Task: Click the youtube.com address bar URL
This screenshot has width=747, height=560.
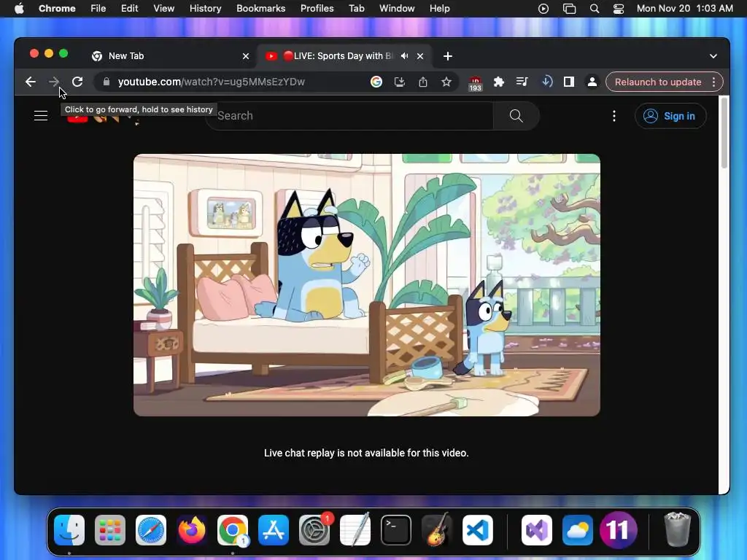Action: point(211,82)
